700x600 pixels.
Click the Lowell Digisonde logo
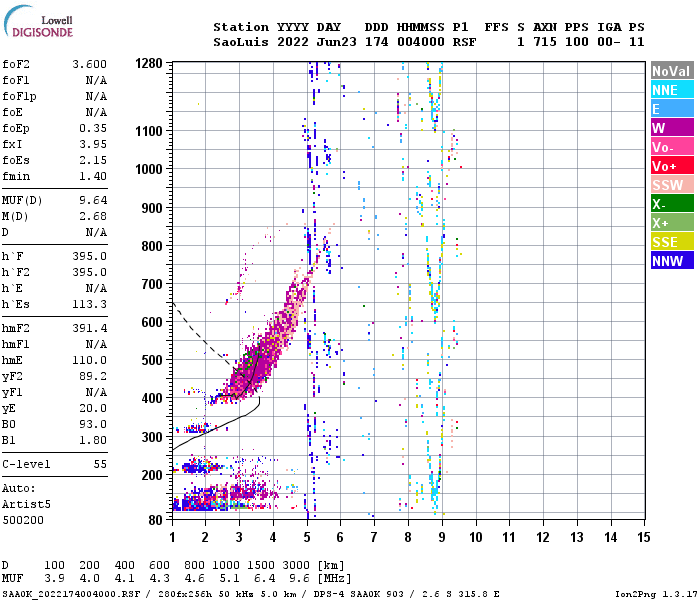pyautogui.click(x=38, y=22)
